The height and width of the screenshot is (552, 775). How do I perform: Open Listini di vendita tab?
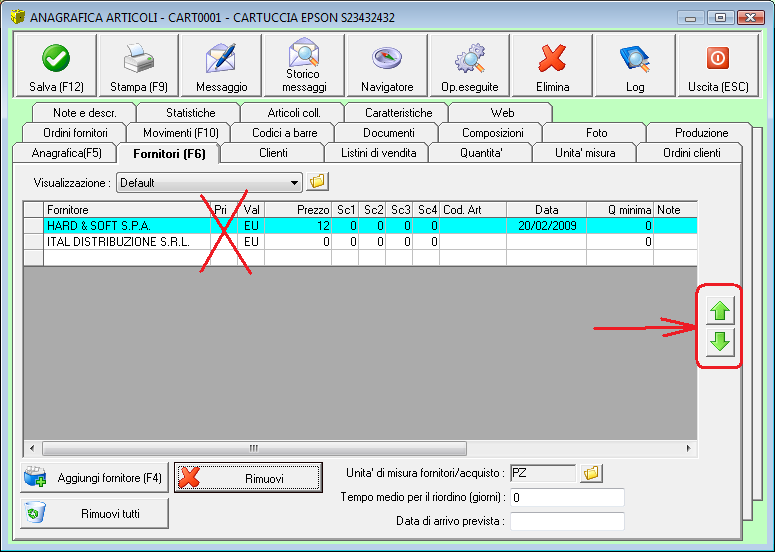click(x=378, y=153)
